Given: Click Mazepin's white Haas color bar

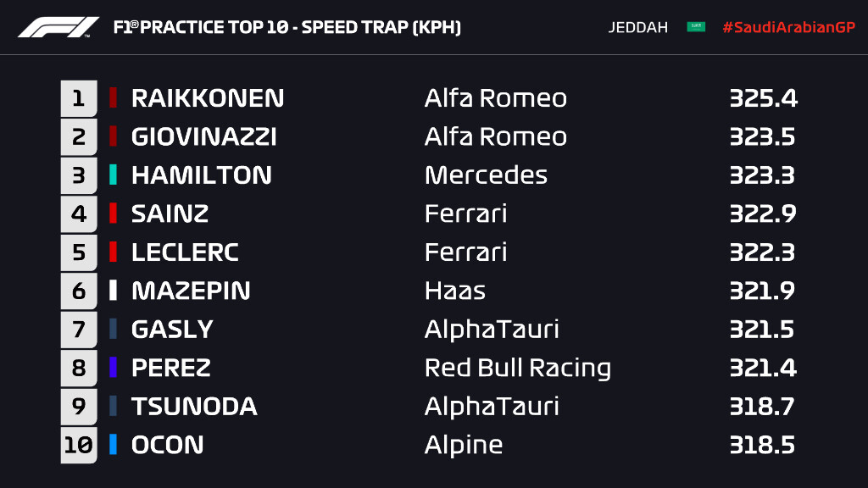Looking at the screenshot, I should point(113,291).
